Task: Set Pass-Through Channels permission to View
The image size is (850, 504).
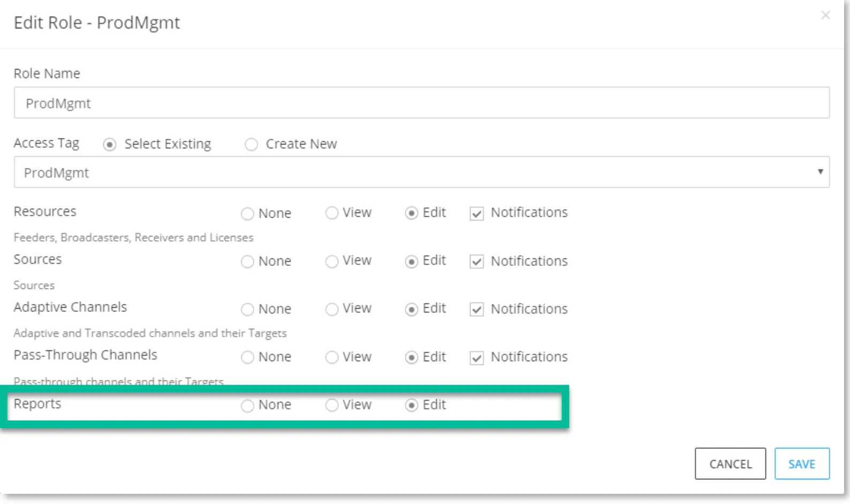Action: coord(332,357)
